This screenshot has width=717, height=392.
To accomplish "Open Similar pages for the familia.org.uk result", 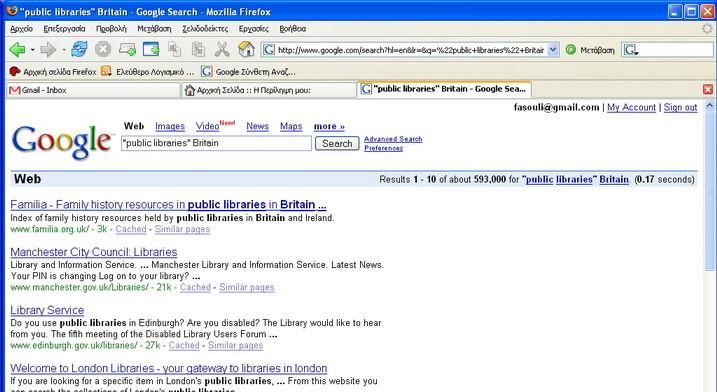I will coord(182,229).
